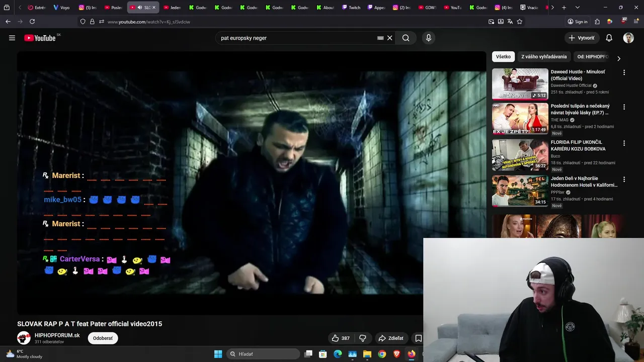Open the YouTube guide hamburger menu

[x=12, y=38]
